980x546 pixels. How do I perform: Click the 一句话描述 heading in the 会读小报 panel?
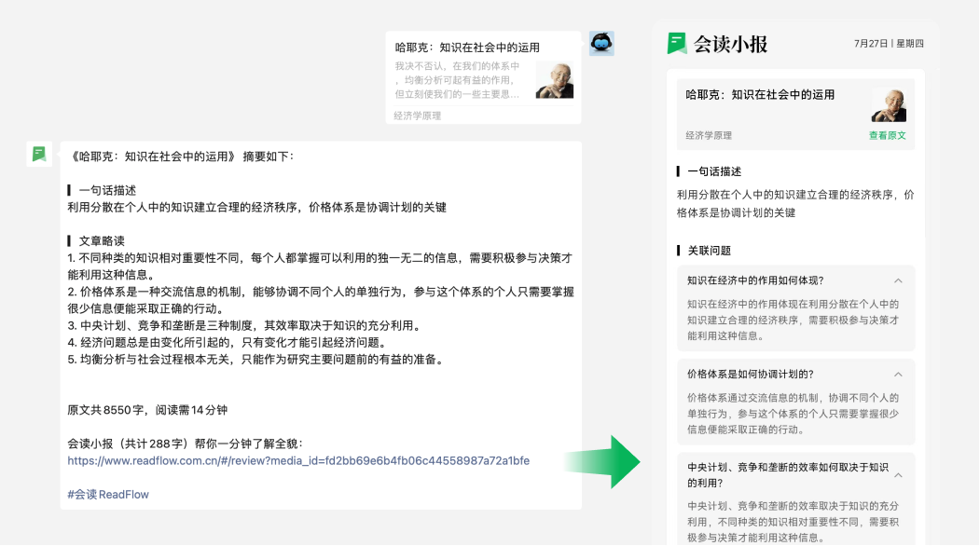click(x=713, y=171)
